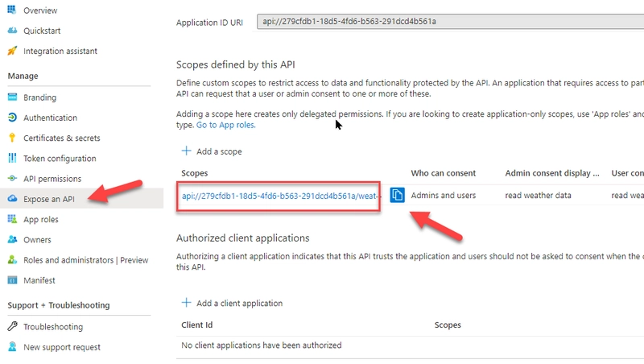This screenshot has height=364, width=644.
Task: Select Expose an API menu item
Action: pos(49,199)
